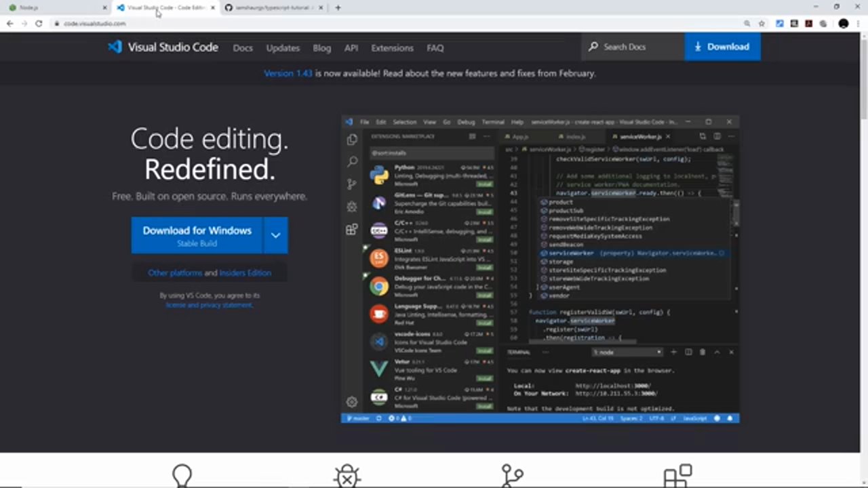868x488 pixels.
Task: Close the Node.js browser tab
Action: [104, 7]
